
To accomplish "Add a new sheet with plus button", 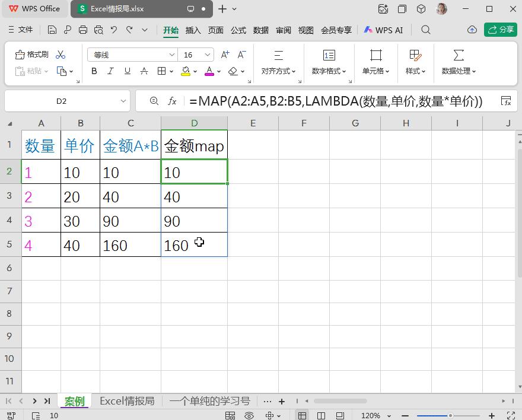I will pyautogui.click(x=282, y=402).
